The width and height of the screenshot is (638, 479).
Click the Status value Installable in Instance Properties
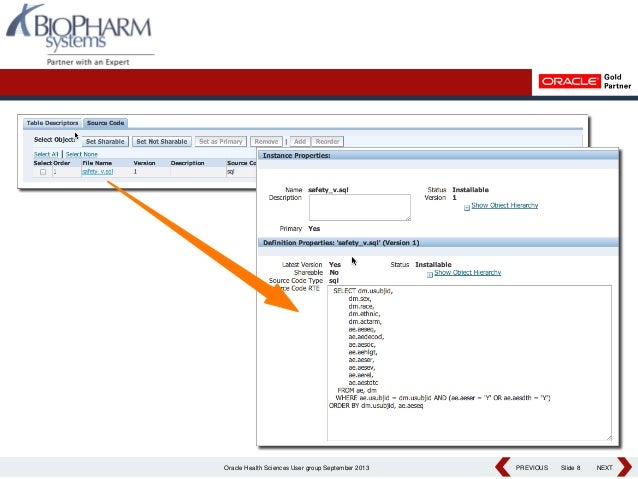(470, 190)
